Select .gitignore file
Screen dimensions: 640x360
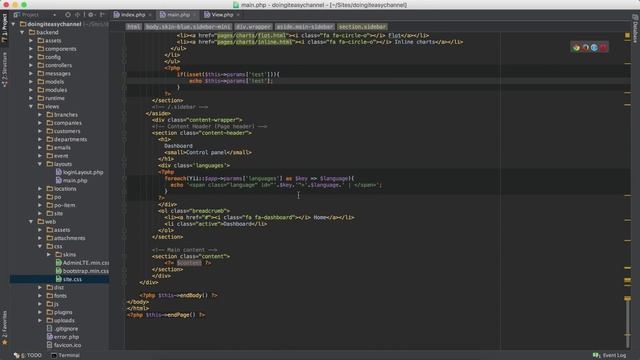(65, 329)
